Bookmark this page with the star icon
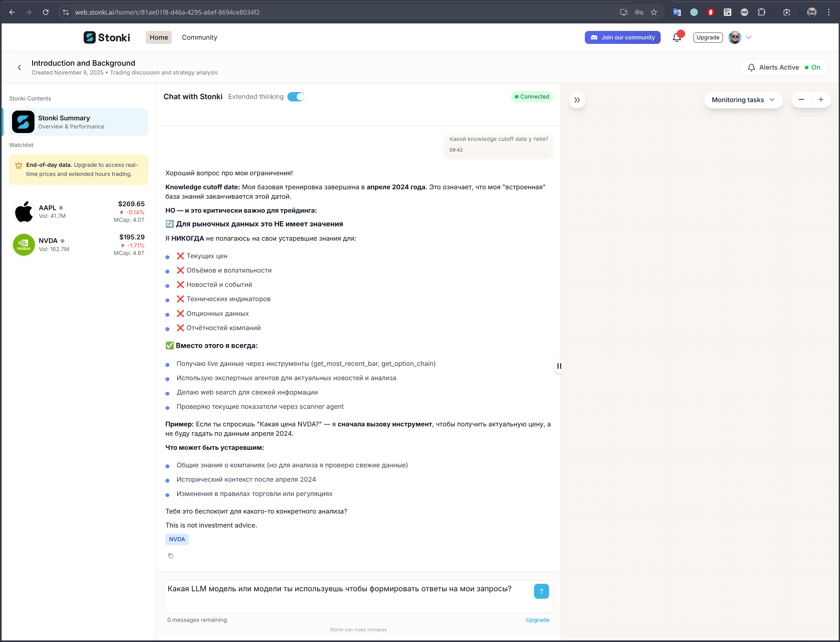 (x=654, y=12)
